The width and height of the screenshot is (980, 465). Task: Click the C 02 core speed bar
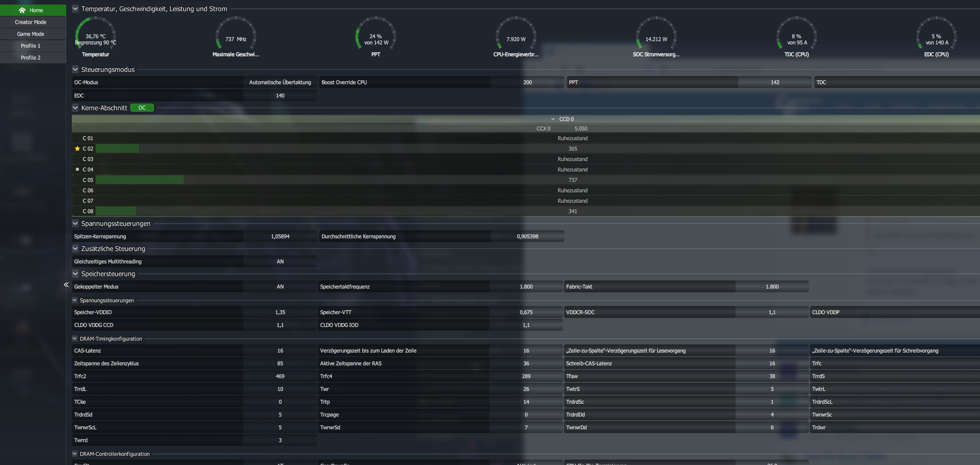point(117,149)
